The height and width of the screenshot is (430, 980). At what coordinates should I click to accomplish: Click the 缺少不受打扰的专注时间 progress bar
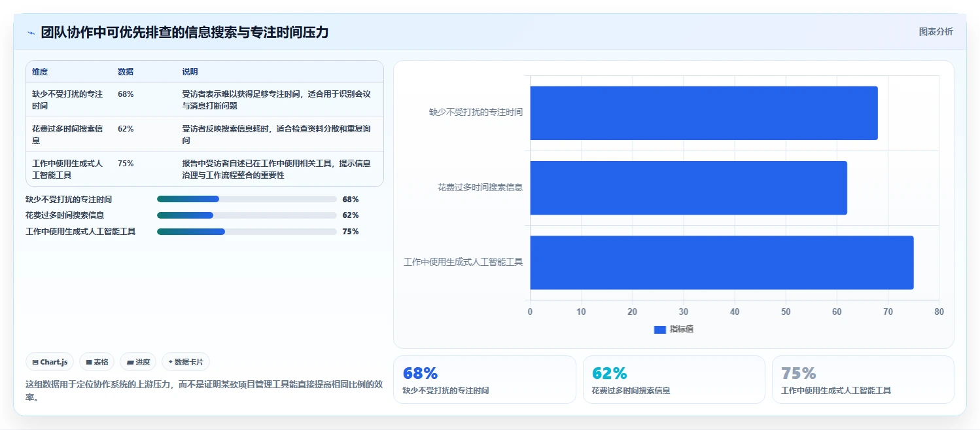coord(247,199)
